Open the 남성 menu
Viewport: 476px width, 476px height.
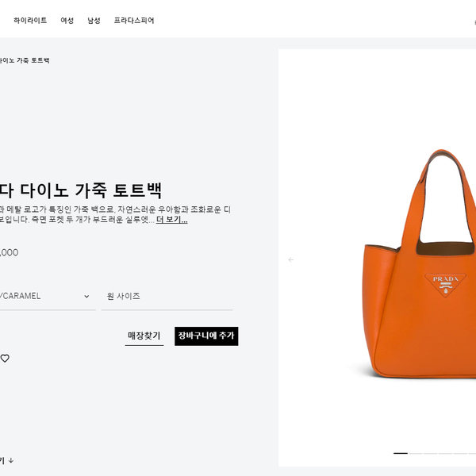point(94,21)
